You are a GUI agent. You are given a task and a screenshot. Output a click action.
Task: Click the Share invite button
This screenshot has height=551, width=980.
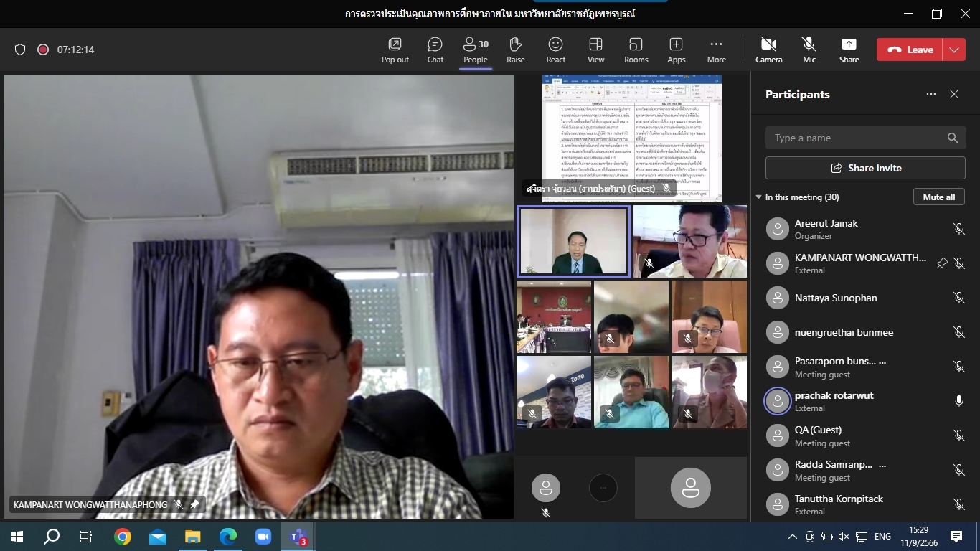coord(865,168)
